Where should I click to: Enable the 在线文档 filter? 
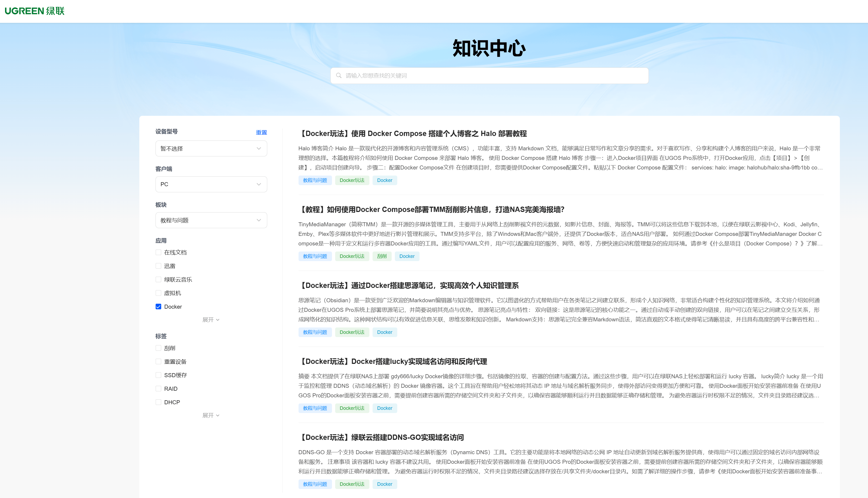pos(159,252)
